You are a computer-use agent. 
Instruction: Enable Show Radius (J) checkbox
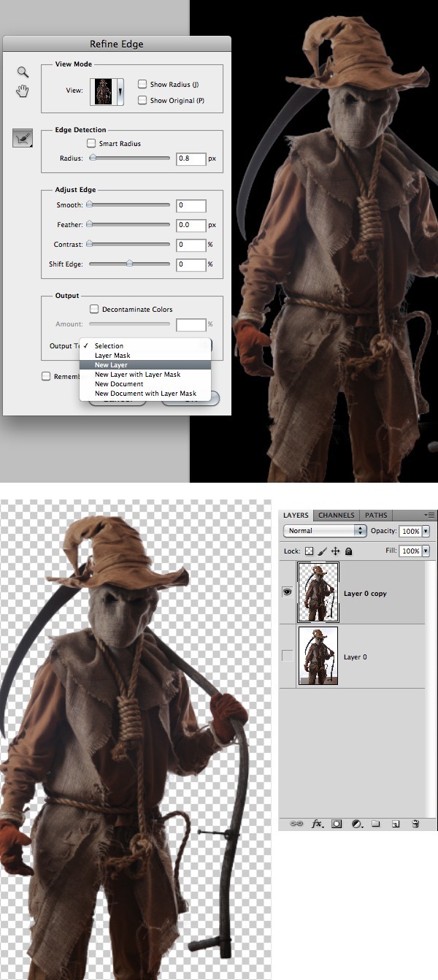coord(142,85)
